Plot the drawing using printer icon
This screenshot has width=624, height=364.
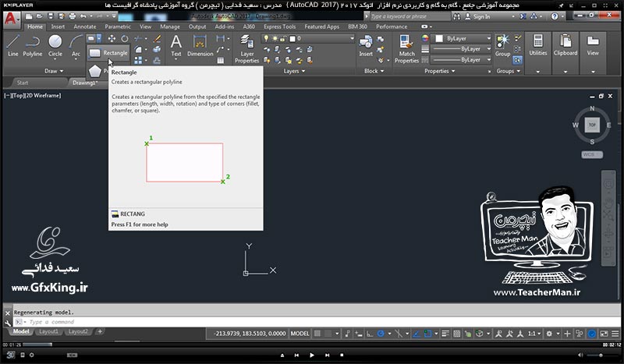pos(73,16)
